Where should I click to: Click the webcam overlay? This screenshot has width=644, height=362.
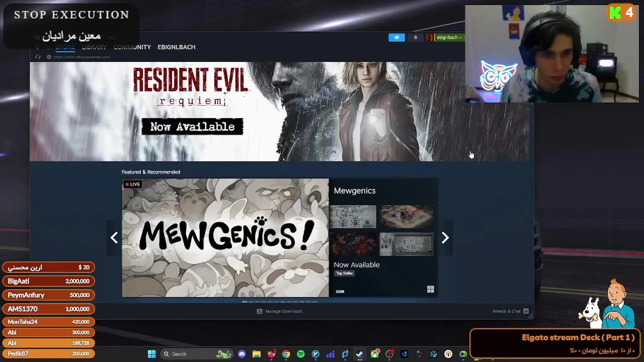(552, 54)
